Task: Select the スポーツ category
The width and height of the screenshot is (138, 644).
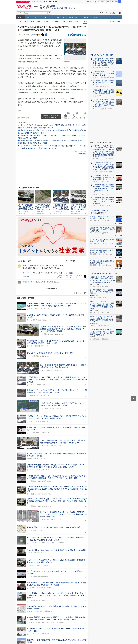Action: (56, 21)
